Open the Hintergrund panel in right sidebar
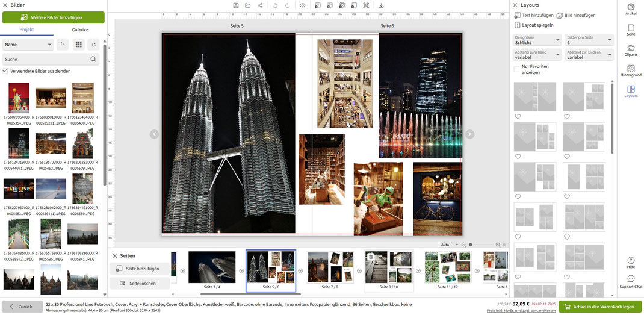The image size is (644, 315). pyautogui.click(x=631, y=70)
